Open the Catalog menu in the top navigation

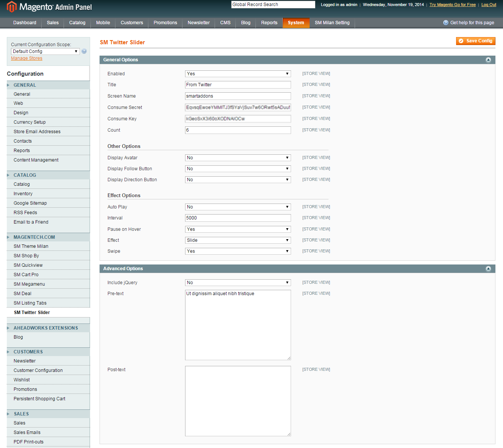[x=77, y=23]
